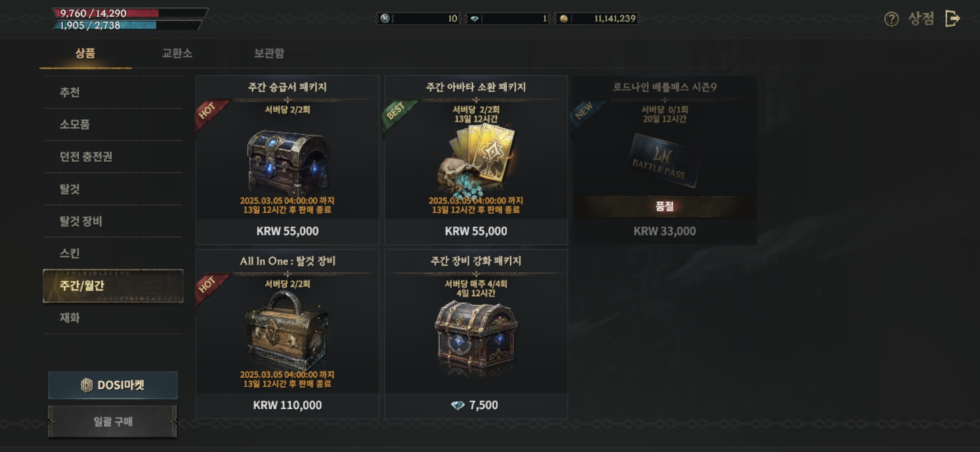Open the DOSI마켓 button

click(x=113, y=385)
